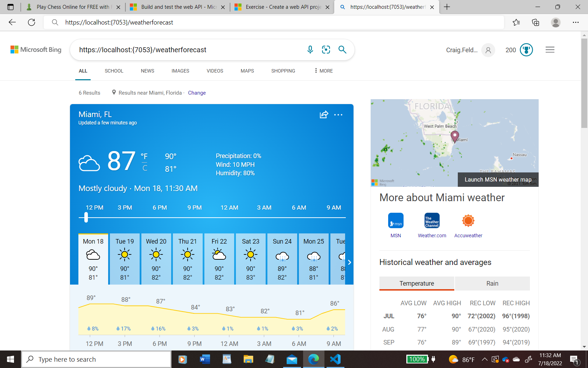Viewport: 588px width, 368px height.
Task: Select Tue 19 forecast day
Action: tap(125, 259)
